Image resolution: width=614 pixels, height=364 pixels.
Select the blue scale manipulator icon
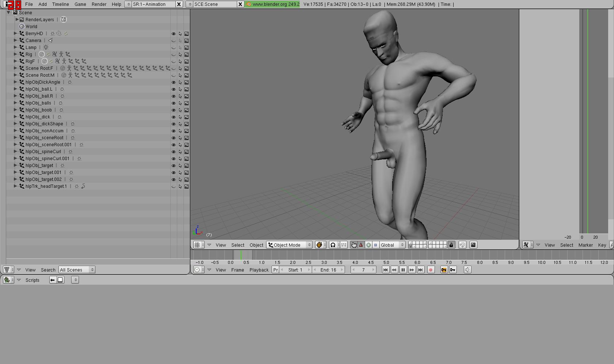(376, 245)
